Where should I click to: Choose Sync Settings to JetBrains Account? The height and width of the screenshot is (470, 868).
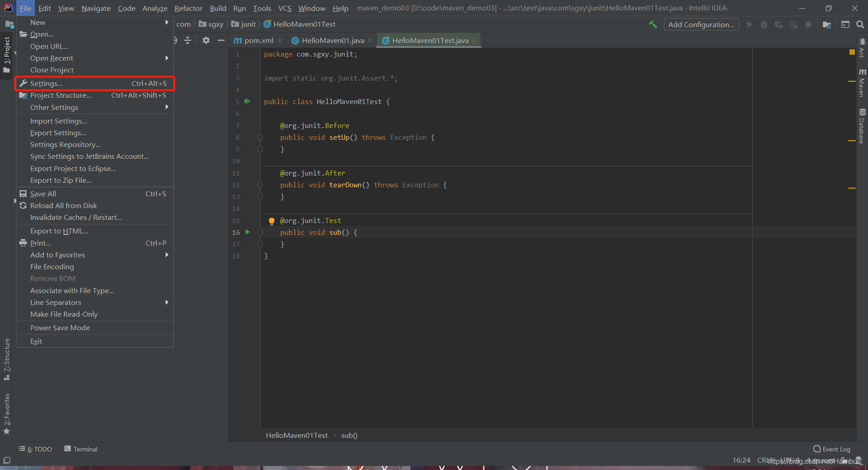point(95,156)
